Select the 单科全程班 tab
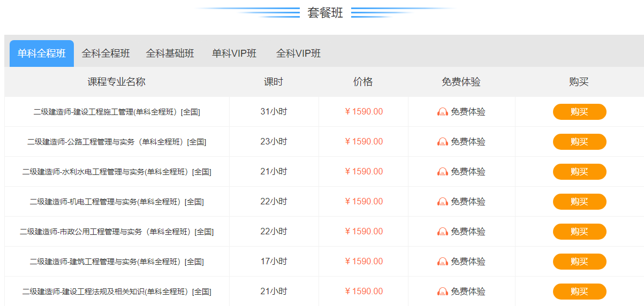Image resolution: width=644 pixels, height=306 pixels. (x=42, y=53)
